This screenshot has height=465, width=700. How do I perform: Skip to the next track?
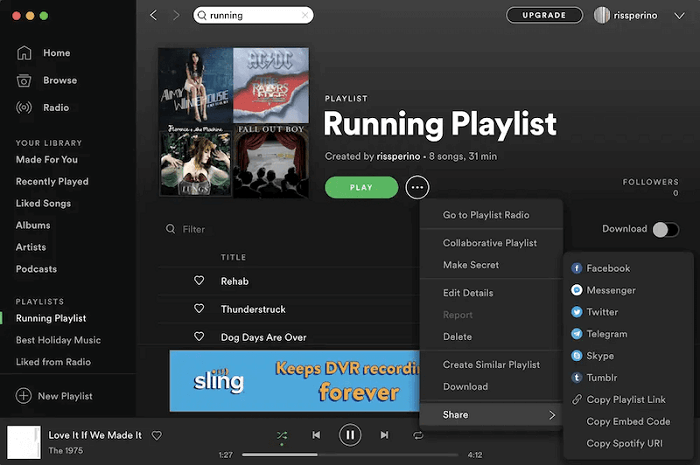pos(384,435)
